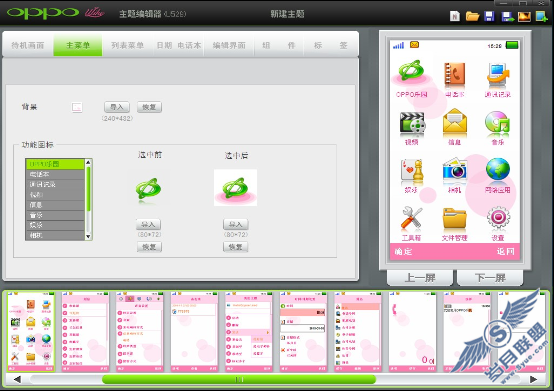
Task: Select the main menu grid thumbnail
Action: (31, 331)
